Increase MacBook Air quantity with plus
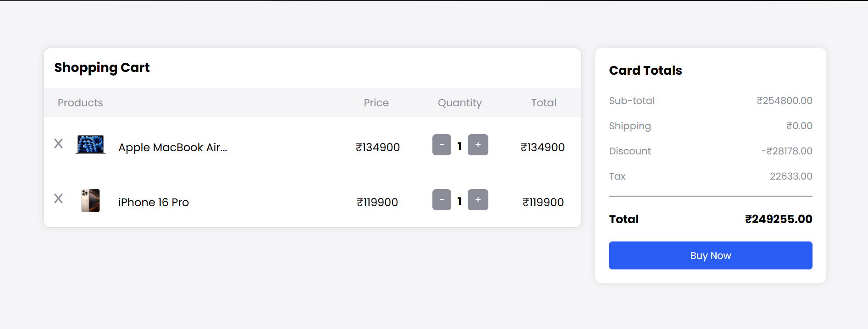 click(478, 145)
